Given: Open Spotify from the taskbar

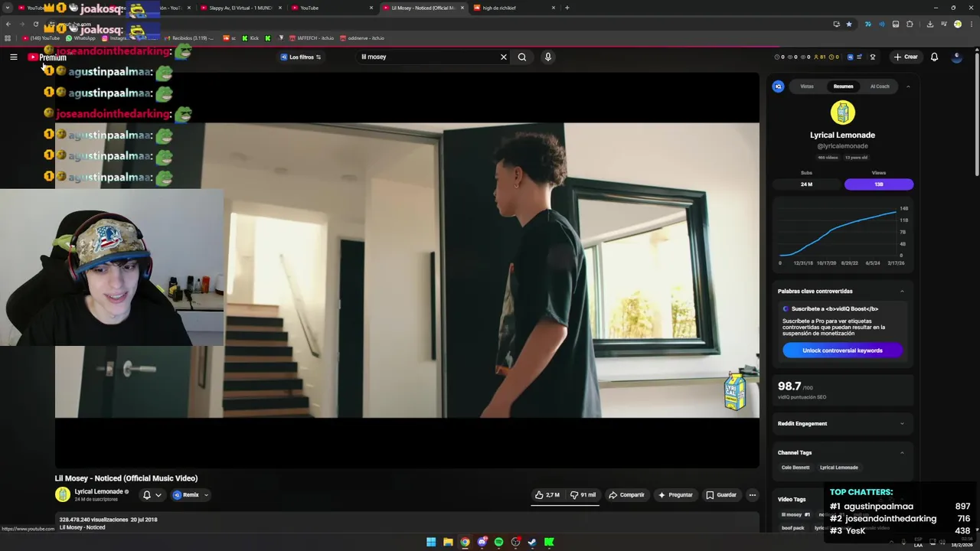Looking at the screenshot, I should [x=498, y=542].
